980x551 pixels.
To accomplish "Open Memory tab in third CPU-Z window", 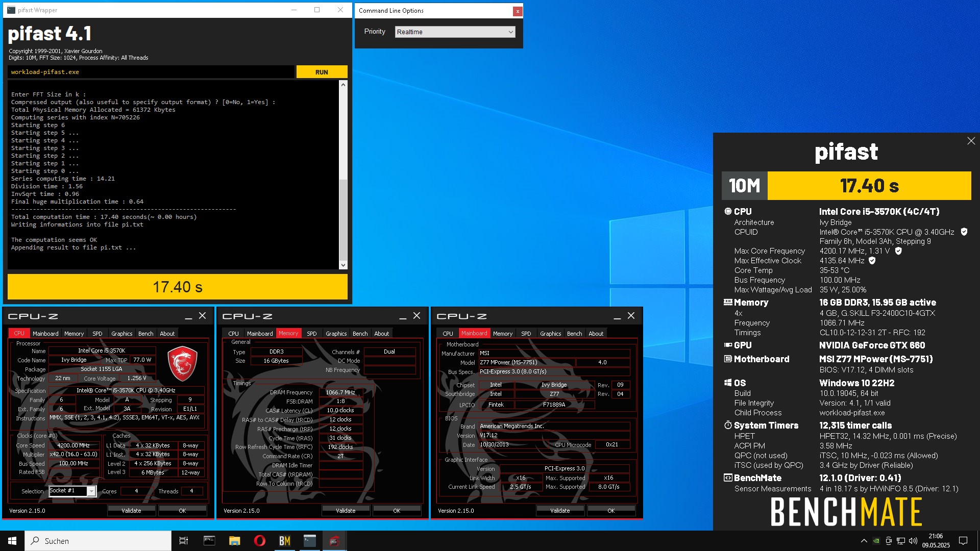I will tap(503, 334).
